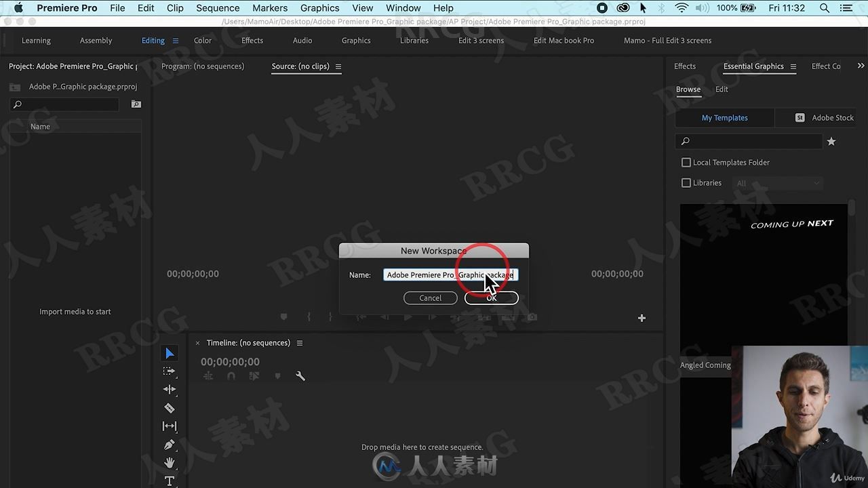
Task: Click the Timeline timecode 00;00;00;00
Action: tap(230, 362)
